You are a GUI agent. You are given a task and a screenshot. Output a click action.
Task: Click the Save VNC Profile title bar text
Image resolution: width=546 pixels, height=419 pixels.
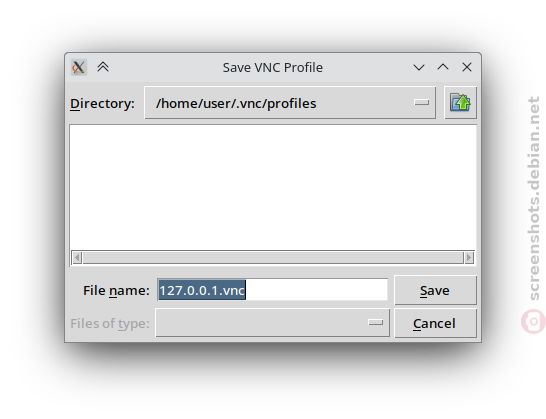(273, 68)
